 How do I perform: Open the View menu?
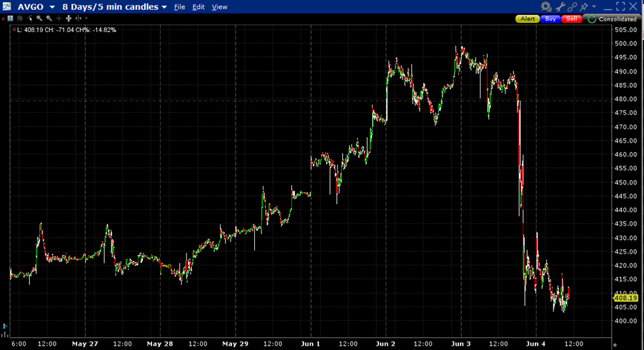[x=219, y=7]
